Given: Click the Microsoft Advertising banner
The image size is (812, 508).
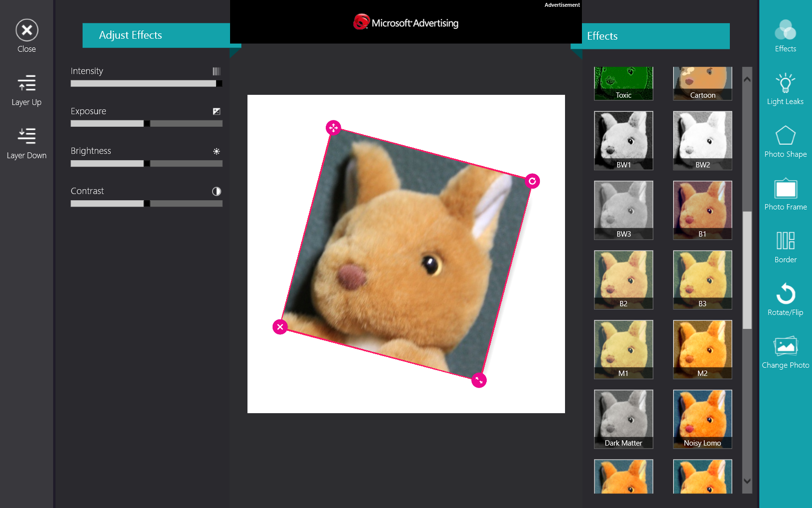Looking at the screenshot, I should pos(406,22).
